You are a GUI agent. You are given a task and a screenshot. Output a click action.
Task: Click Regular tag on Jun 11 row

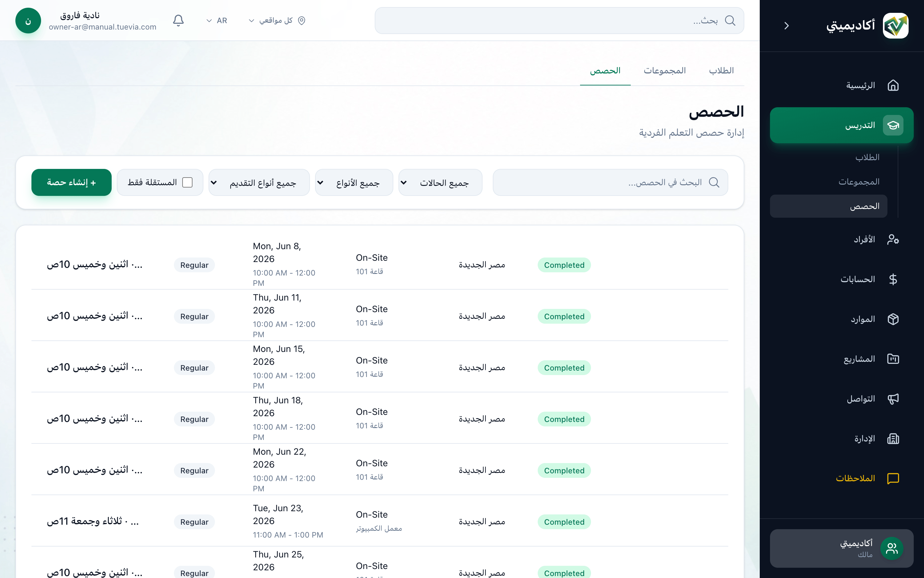pyautogui.click(x=194, y=316)
